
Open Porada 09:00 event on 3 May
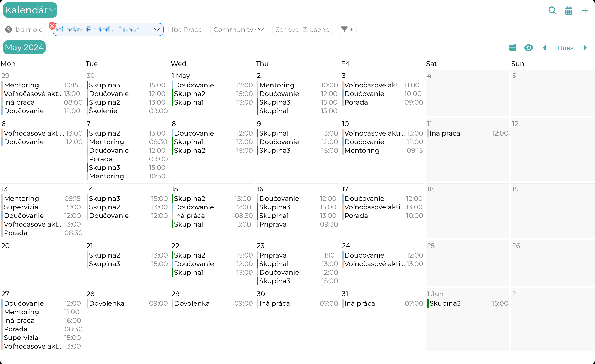point(383,102)
